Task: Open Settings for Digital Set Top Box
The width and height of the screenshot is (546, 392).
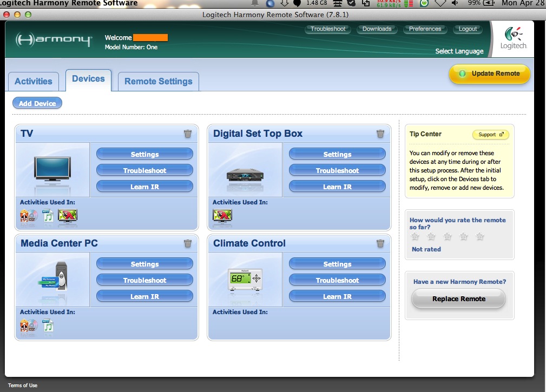Action: [x=337, y=154]
